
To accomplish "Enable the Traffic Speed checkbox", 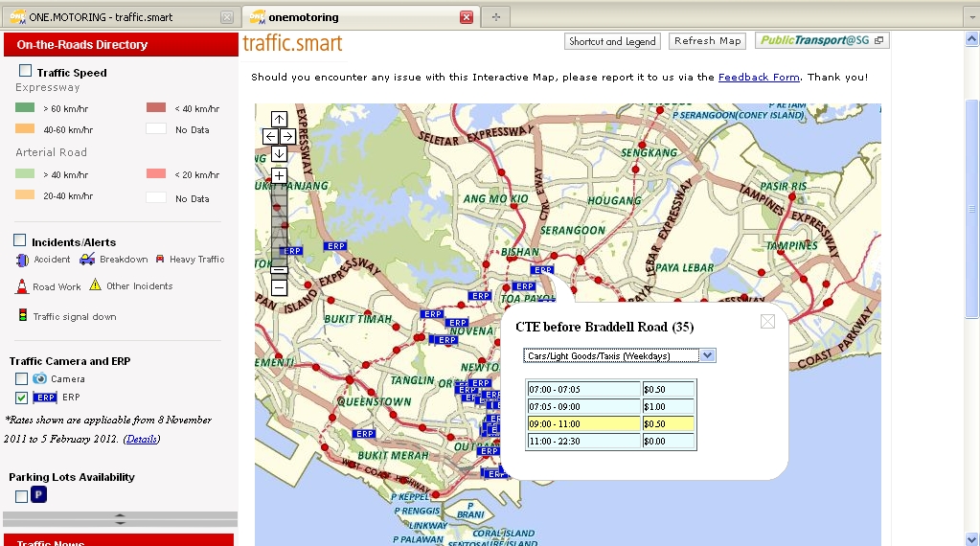I will pos(25,71).
